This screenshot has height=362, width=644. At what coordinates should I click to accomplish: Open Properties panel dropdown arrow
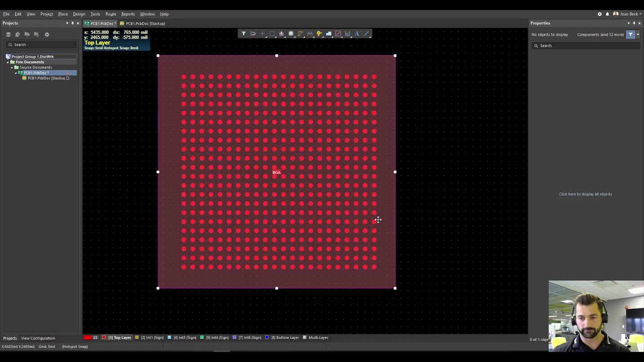[x=628, y=23]
